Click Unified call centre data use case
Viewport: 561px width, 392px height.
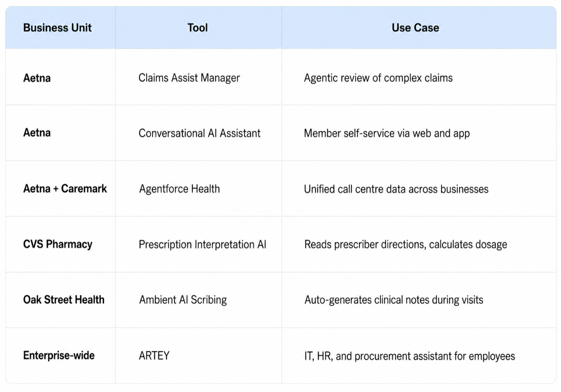pyautogui.click(x=396, y=189)
